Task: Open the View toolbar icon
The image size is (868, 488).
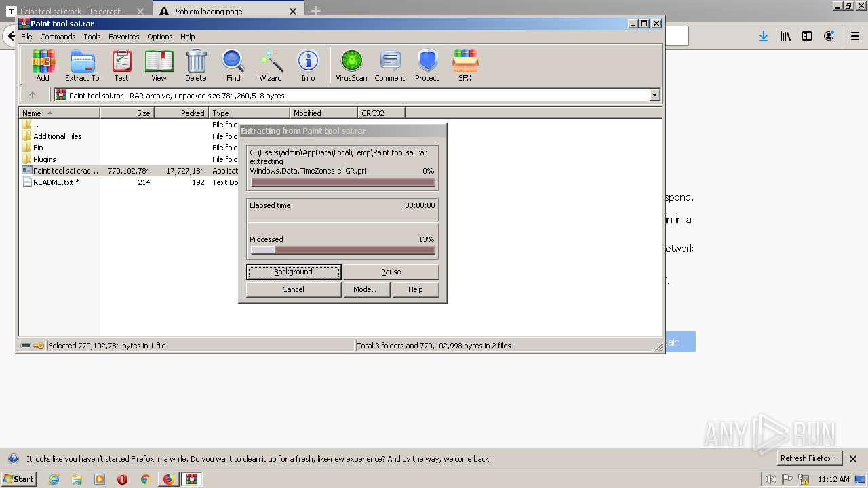Action: [159, 66]
